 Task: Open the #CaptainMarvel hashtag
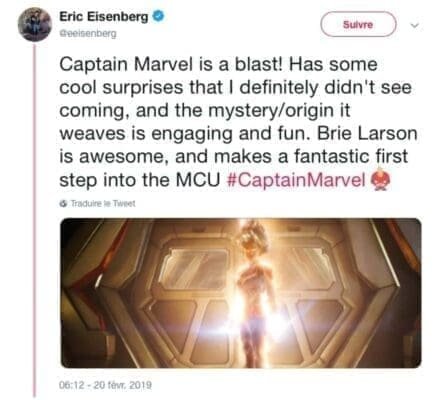pyautogui.click(x=296, y=180)
